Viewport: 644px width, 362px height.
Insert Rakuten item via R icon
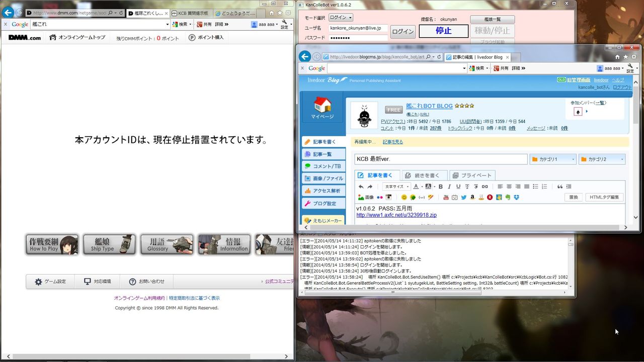(x=490, y=197)
